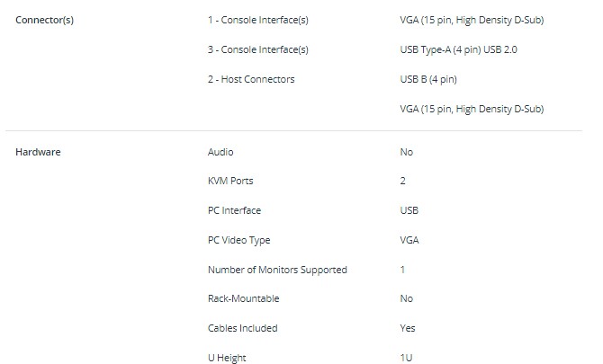
Task: Click the PC Interface label
Action: click(x=234, y=210)
